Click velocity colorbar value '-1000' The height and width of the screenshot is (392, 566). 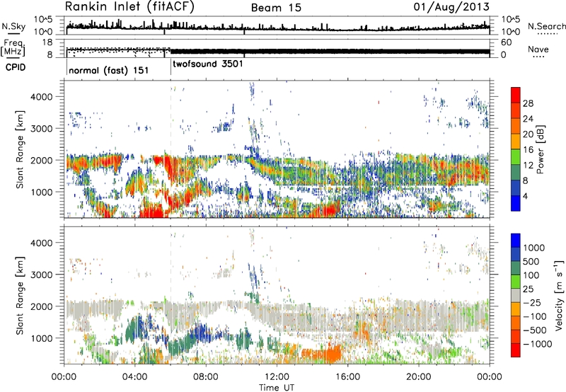point(537,344)
